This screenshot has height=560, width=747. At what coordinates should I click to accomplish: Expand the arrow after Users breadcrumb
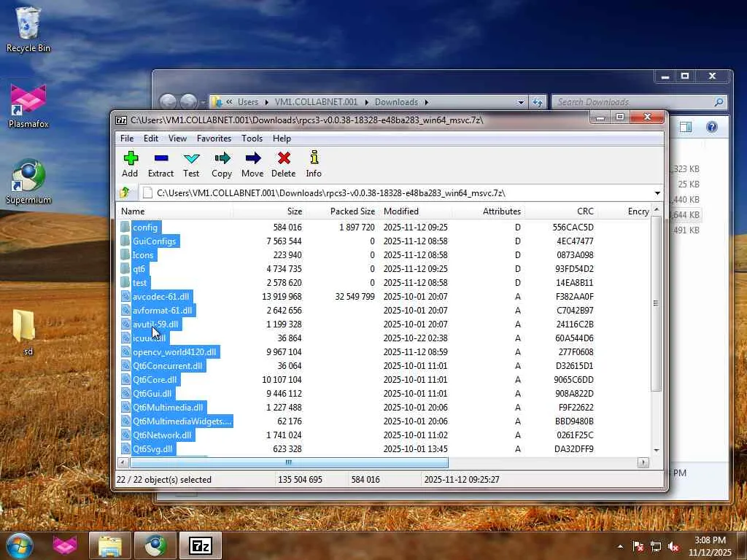(266, 102)
